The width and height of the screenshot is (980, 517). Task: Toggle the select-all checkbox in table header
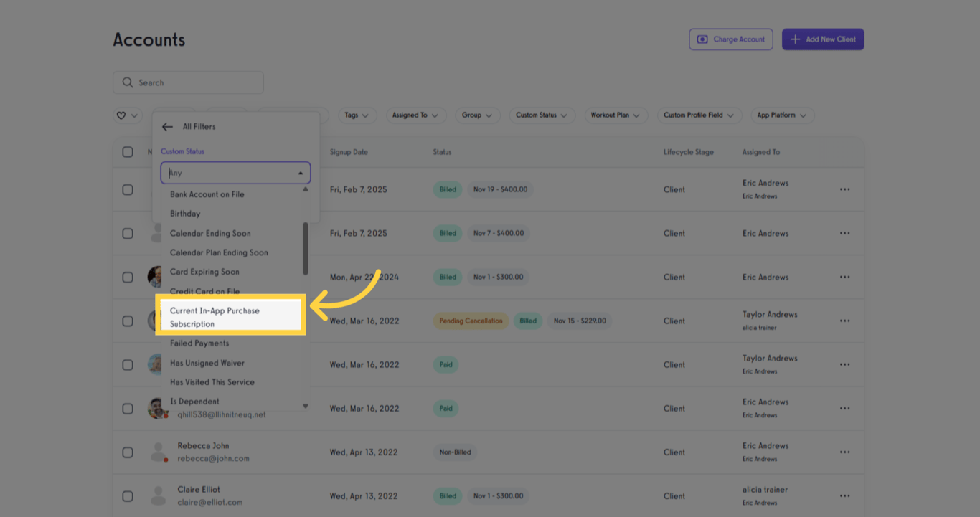pos(128,151)
